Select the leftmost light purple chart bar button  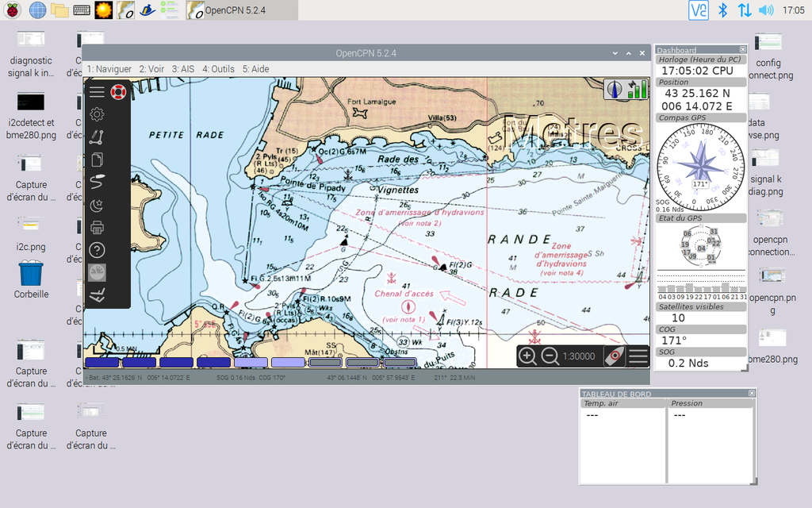[x=251, y=362]
